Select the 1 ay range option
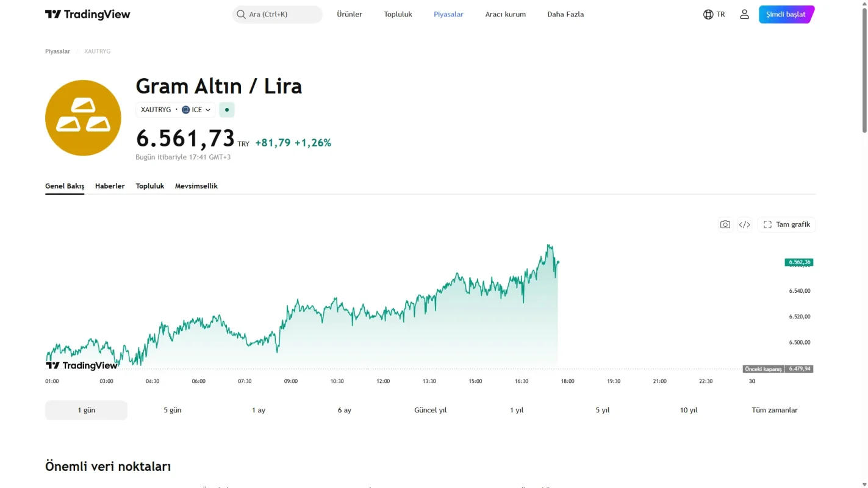 point(259,410)
